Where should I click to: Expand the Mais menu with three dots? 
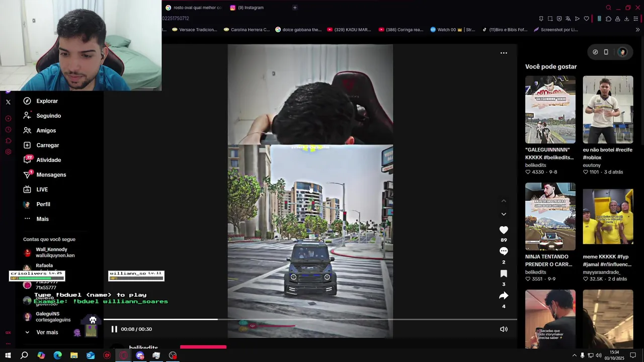(x=36, y=219)
